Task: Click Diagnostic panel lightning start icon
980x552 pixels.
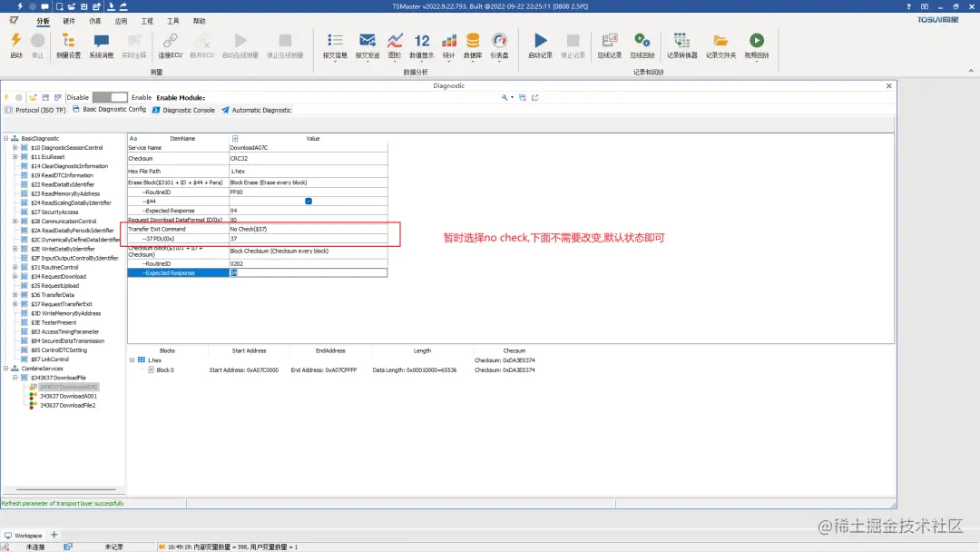Action: (x=7, y=97)
